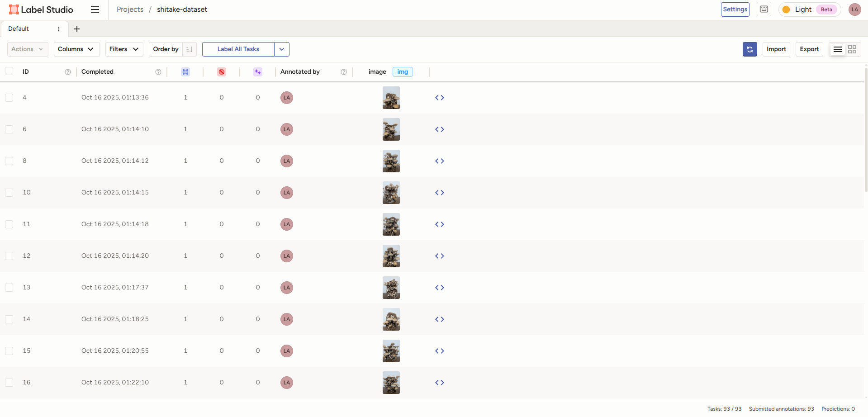Viewport: 868px width, 417px height.
Task: Click the predictions column icon
Action: coord(258,72)
